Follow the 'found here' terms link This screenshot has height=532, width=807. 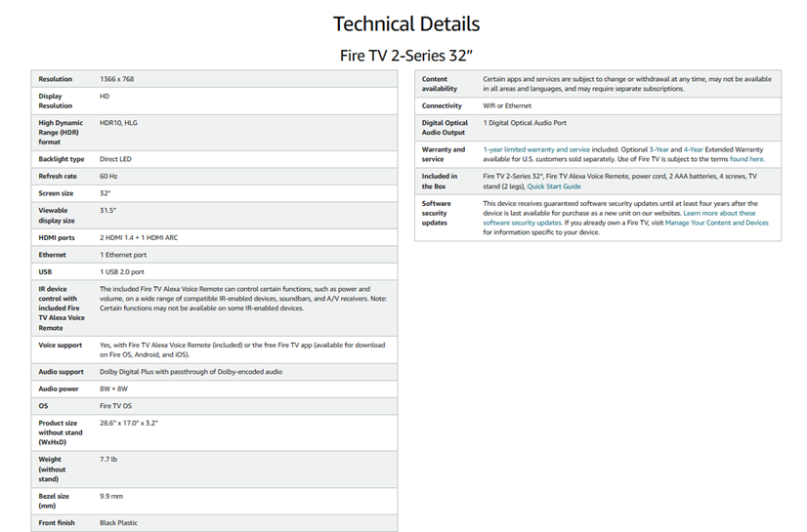coord(746,159)
